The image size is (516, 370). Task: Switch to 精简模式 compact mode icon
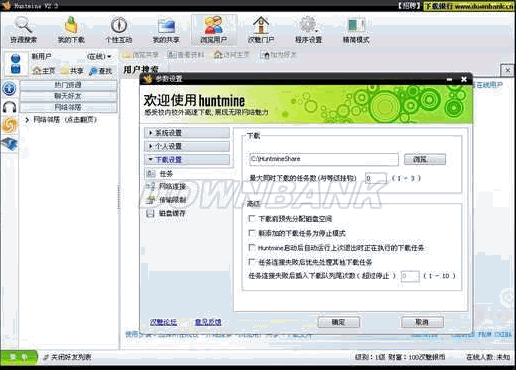[356, 30]
